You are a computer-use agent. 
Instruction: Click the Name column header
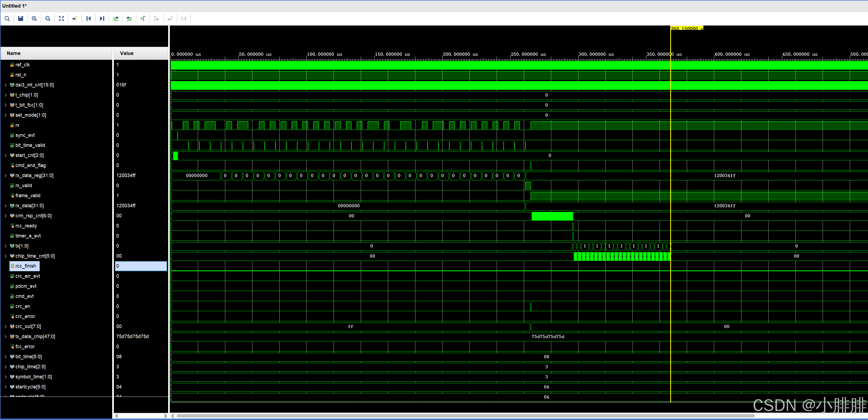tap(14, 53)
